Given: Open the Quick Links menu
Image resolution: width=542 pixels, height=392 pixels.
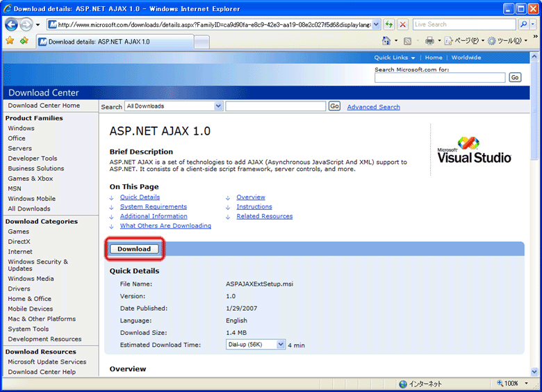Looking at the screenshot, I should [395, 58].
